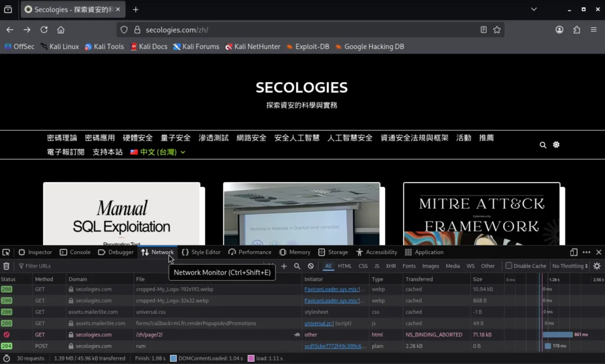Open the No Throttling dropdown
Screen dimensions: 605x364
point(570,266)
